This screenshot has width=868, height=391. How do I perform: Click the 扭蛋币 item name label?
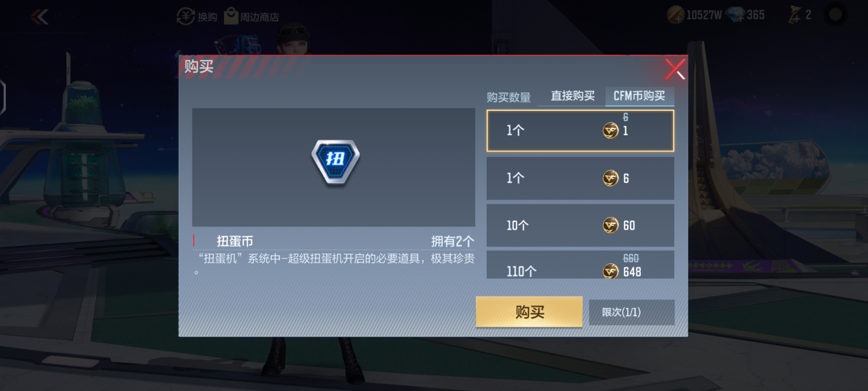[x=235, y=241]
